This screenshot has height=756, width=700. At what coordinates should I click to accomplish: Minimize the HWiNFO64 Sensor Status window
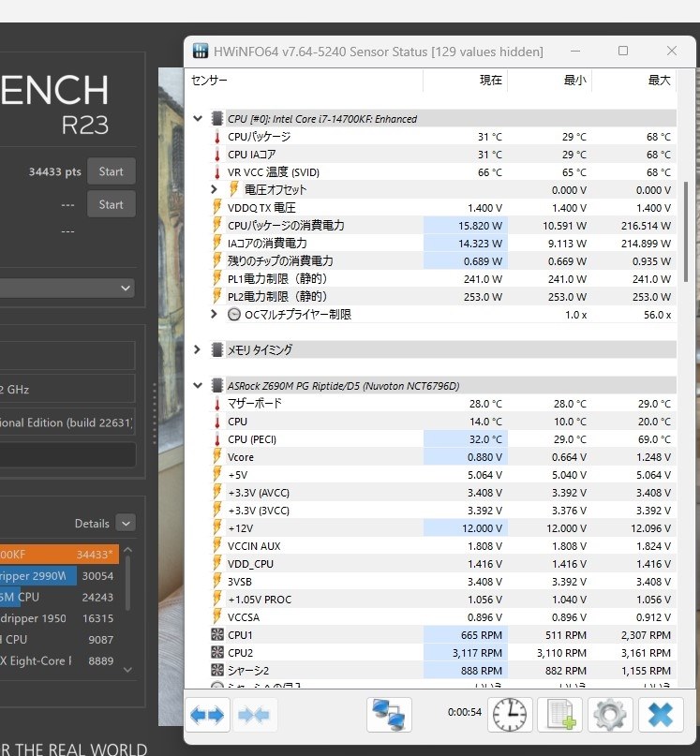(575, 51)
